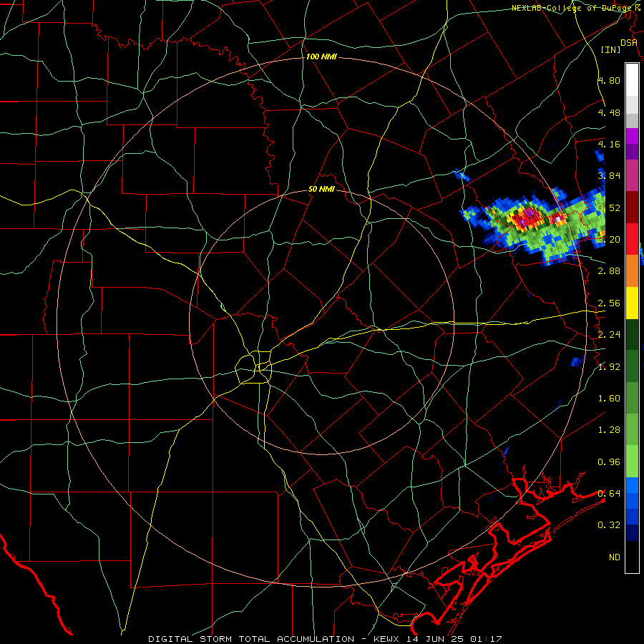Click the 14 JUN 25 01:17 timestamp
This screenshot has height=644, width=644.
pos(454,639)
